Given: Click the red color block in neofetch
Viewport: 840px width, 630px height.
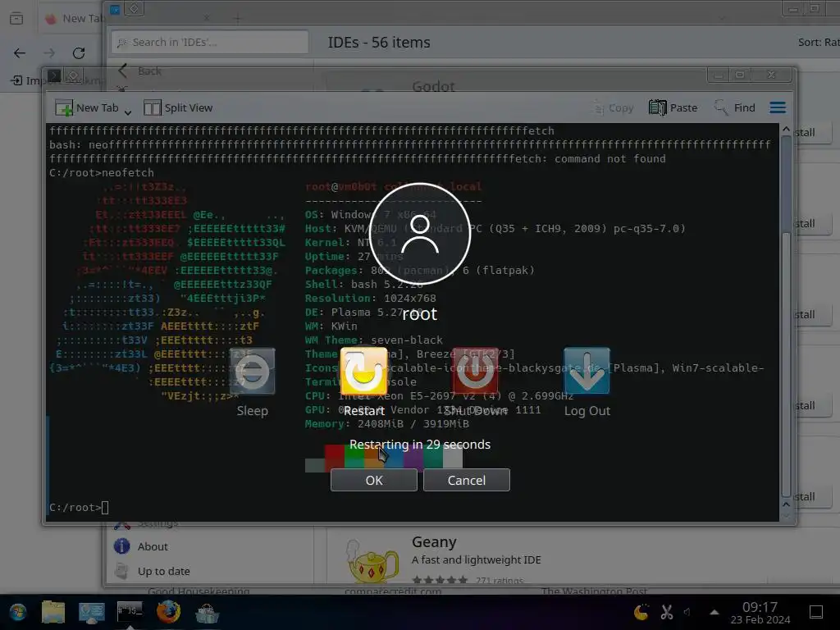Looking at the screenshot, I should click(x=335, y=457).
